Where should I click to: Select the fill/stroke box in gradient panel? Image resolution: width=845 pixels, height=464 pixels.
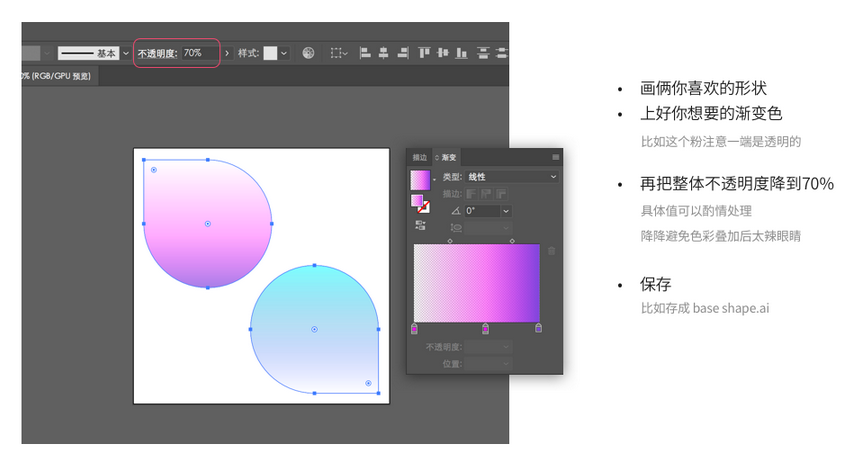tap(420, 203)
